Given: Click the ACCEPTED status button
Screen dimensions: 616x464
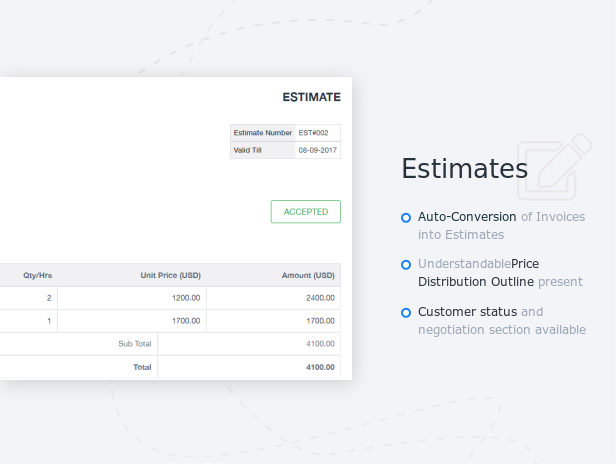Looking at the screenshot, I should coord(306,212).
